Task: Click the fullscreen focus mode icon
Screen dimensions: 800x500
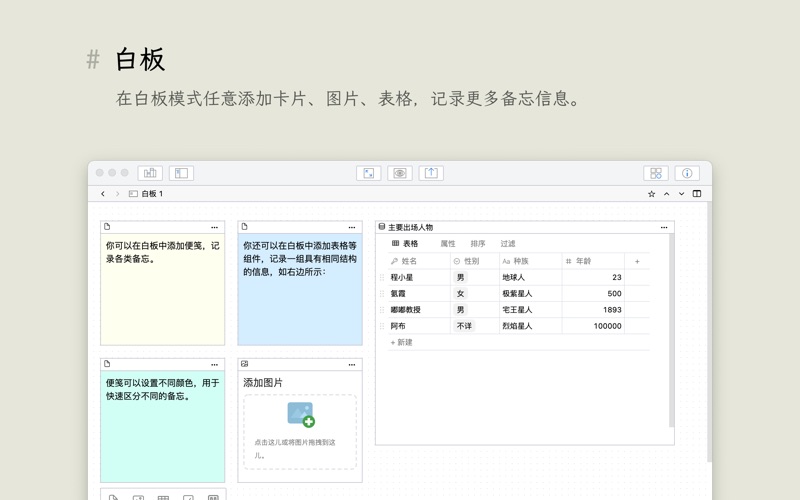Action: (x=368, y=173)
